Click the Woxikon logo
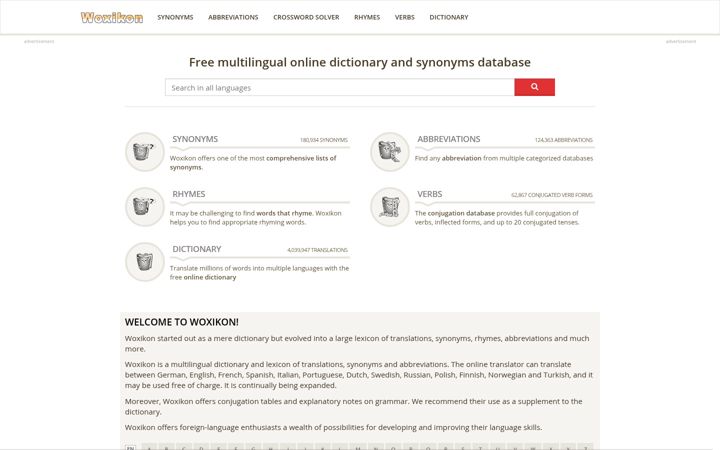This screenshot has height=450, width=720. click(112, 17)
